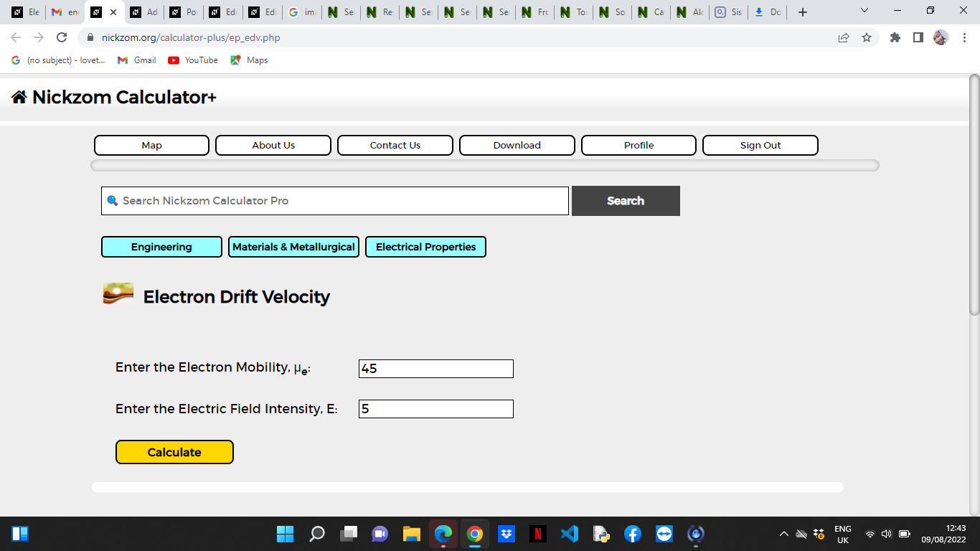Click the Electric Field Intensity input field
The width and height of the screenshot is (980, 551).
[x=436, y=409]
